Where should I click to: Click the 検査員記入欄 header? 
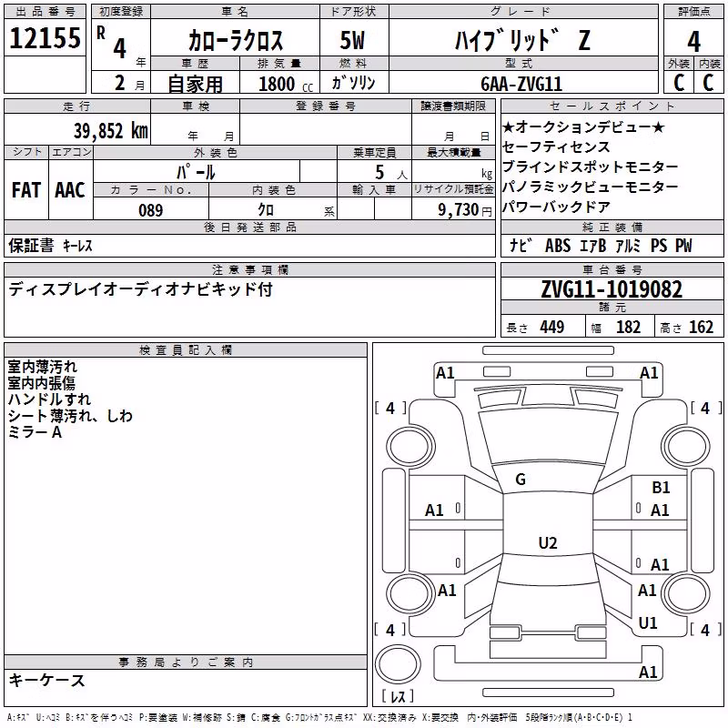(186, 350)
